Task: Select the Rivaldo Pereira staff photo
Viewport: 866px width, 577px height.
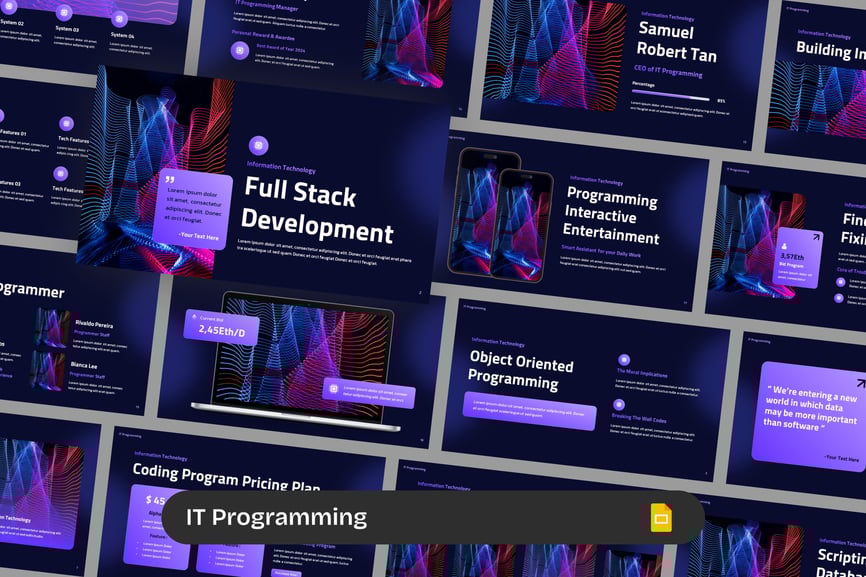Action: (52, 327)
